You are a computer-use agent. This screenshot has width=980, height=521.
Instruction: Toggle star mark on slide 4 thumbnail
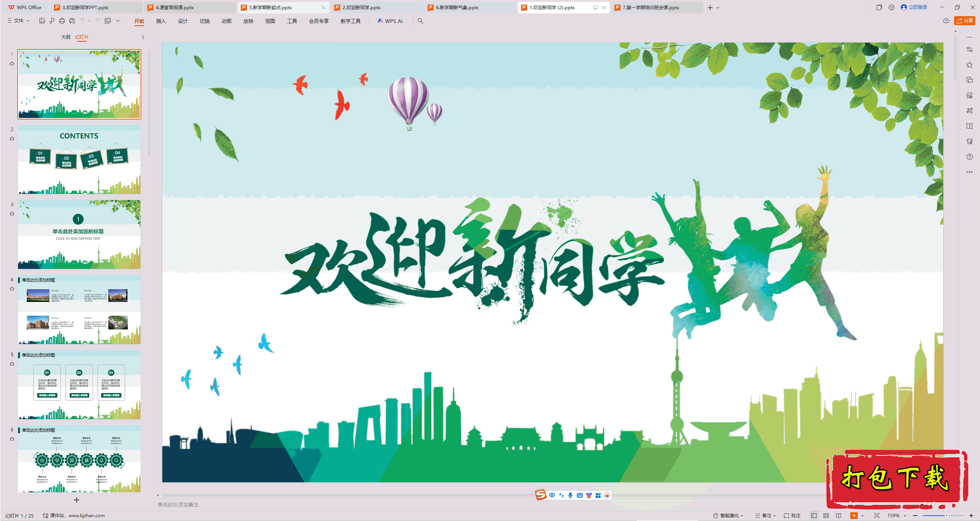click(12, 289)
